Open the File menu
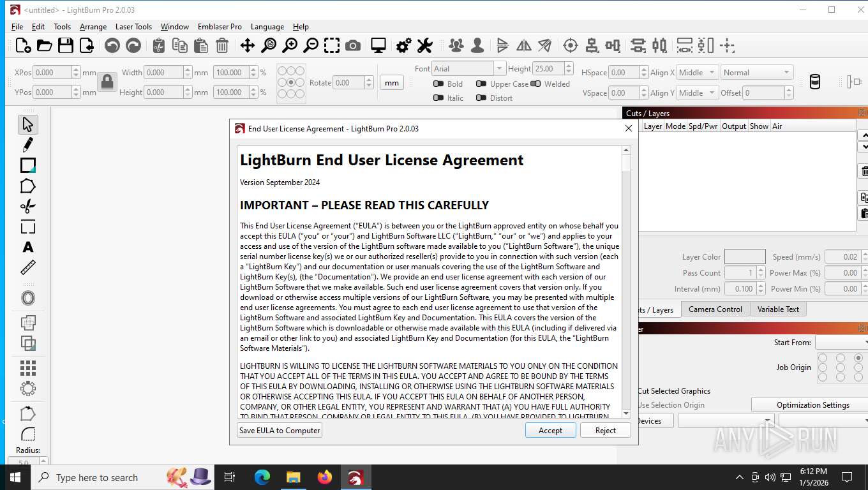 [17, 27]
